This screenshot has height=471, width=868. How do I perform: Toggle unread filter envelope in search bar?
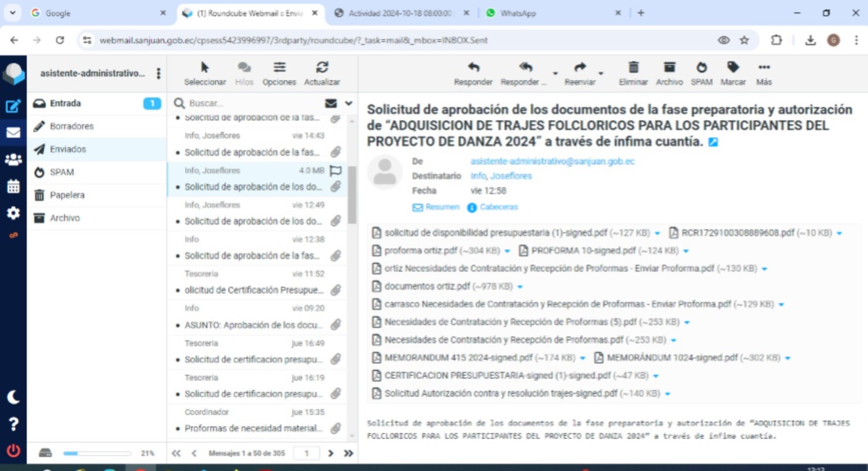[x=331, y=103]
